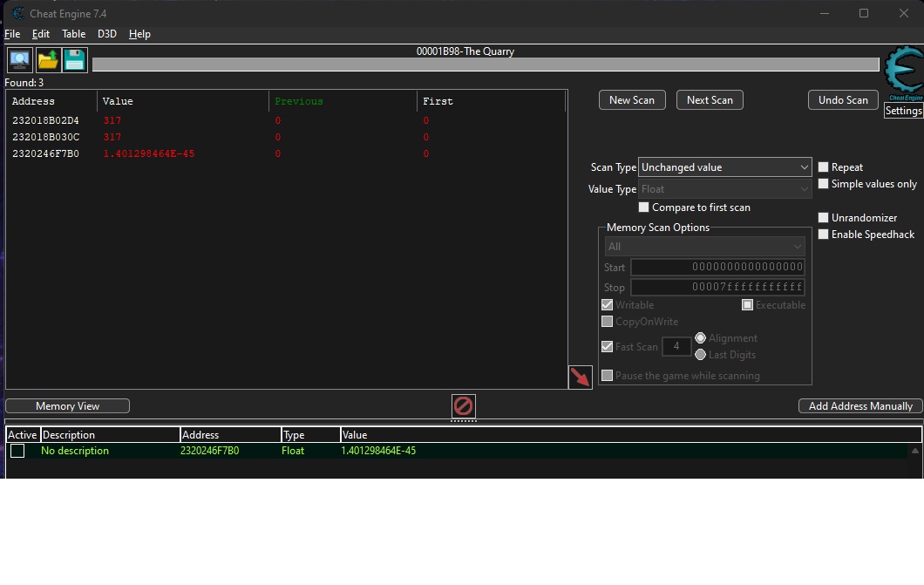The height and width of the screenshot is (585, 924).
Task: Click the red clear list icon
Action: point(464,406)
